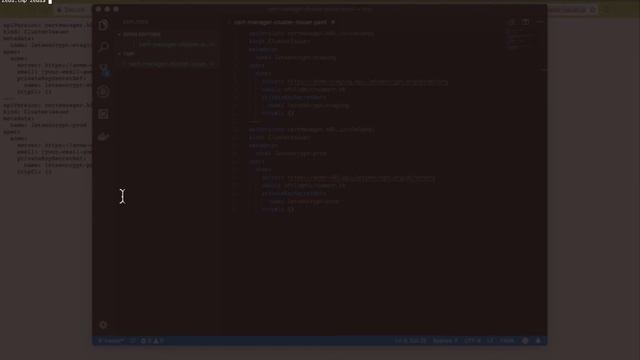Select cert-manager file under Open Editors
Image resolution: width=640 pixels, height=360 pixels.
click(x=176, y=44)
